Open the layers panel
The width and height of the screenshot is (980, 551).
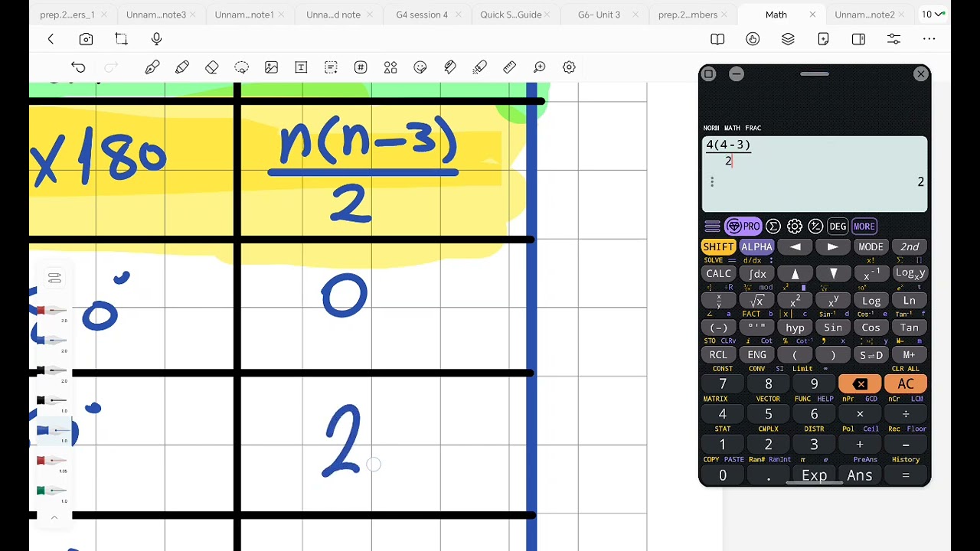(788, 39)
